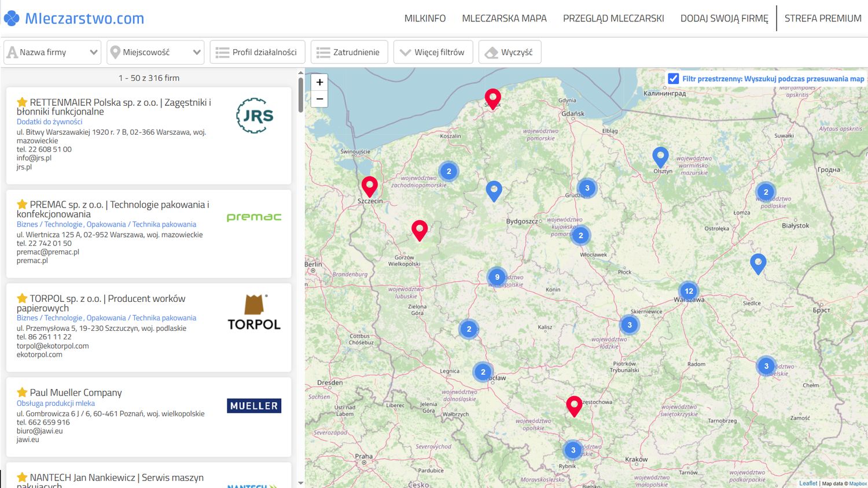Click the red pin near Częstochowa
This screenshot has height=488, width=868.
[573, 405]
